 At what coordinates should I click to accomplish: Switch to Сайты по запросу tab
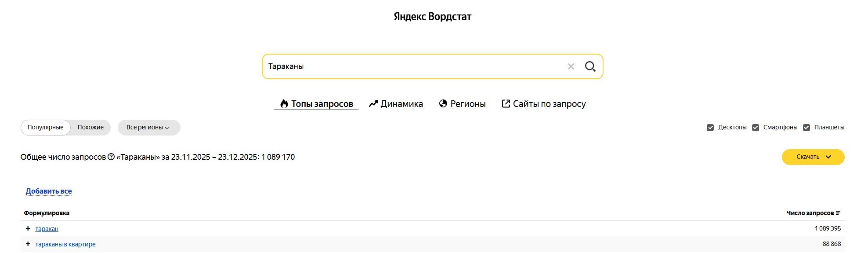(x=544, y=104)
